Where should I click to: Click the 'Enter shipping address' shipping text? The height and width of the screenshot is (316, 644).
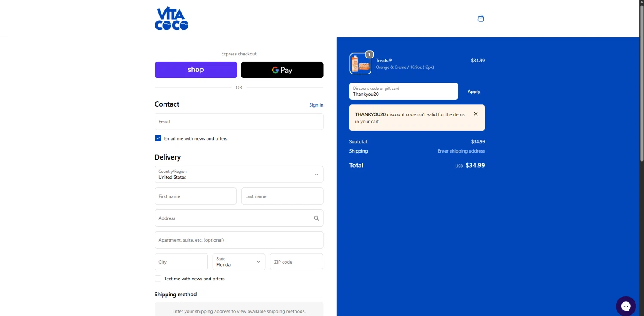[461, 151]
